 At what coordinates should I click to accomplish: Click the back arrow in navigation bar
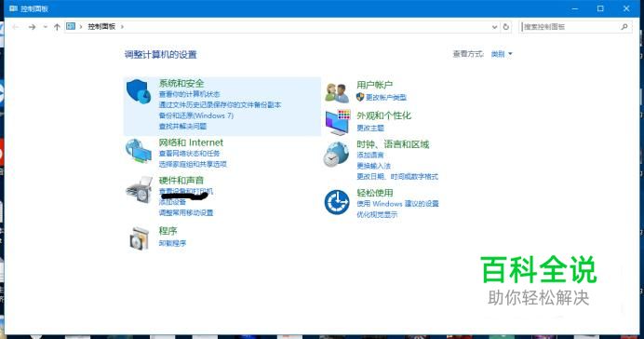coord(16,27)
